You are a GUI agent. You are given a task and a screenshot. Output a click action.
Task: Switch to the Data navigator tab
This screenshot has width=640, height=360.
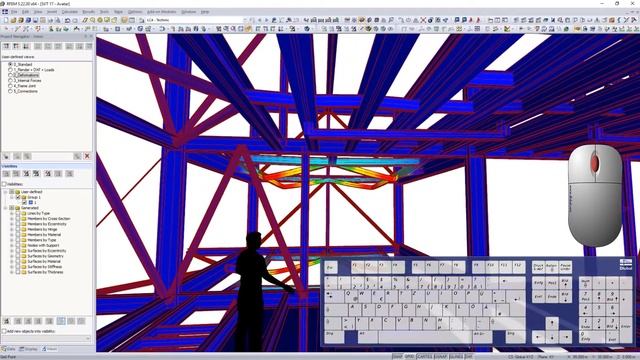click(9, 349)
